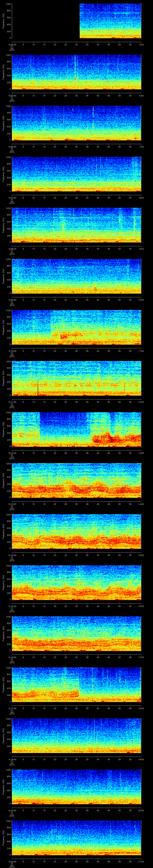Click the "200" frequency tick of 9:19:00 panel
This screenshot has height=868, width=153.
[x=9, y=797]
